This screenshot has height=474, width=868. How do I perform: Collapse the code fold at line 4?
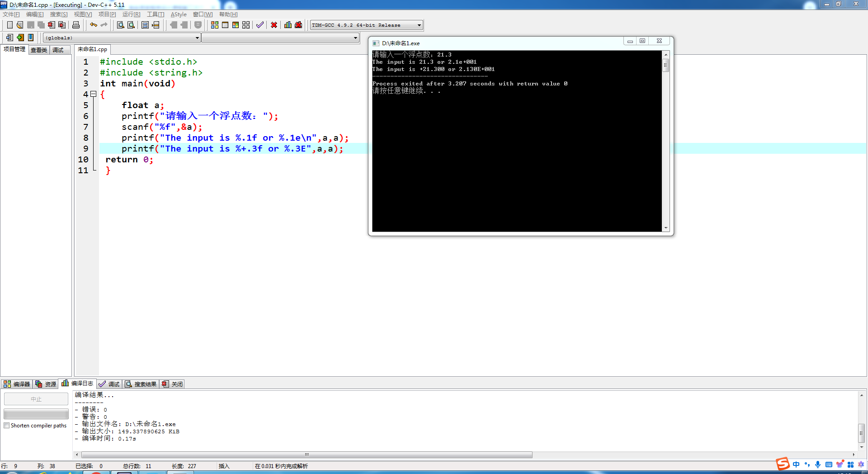(x=93, y=94)
